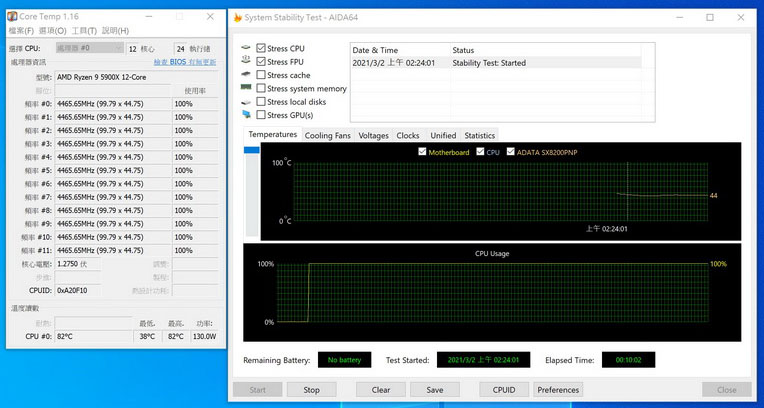Click the CPU #0 82°C temperature reading

[93, 336]
